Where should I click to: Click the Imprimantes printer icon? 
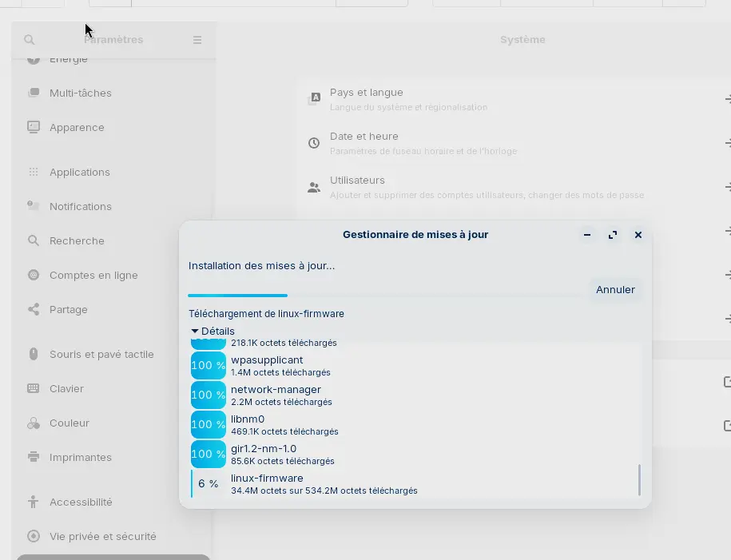pos(34,457)
